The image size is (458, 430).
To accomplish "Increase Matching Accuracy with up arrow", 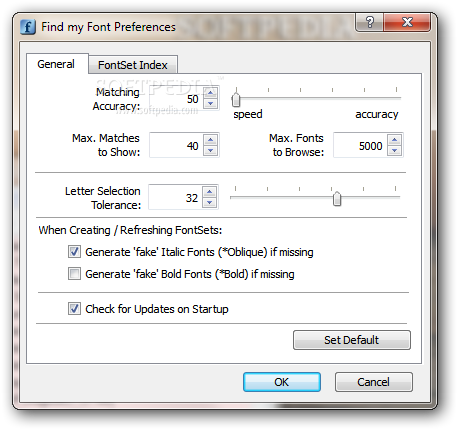I will [x=210, y=93].
